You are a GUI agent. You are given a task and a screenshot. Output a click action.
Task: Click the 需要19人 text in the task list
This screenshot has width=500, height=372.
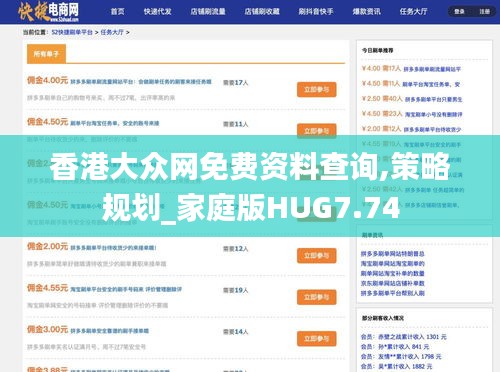coord(236,290)
